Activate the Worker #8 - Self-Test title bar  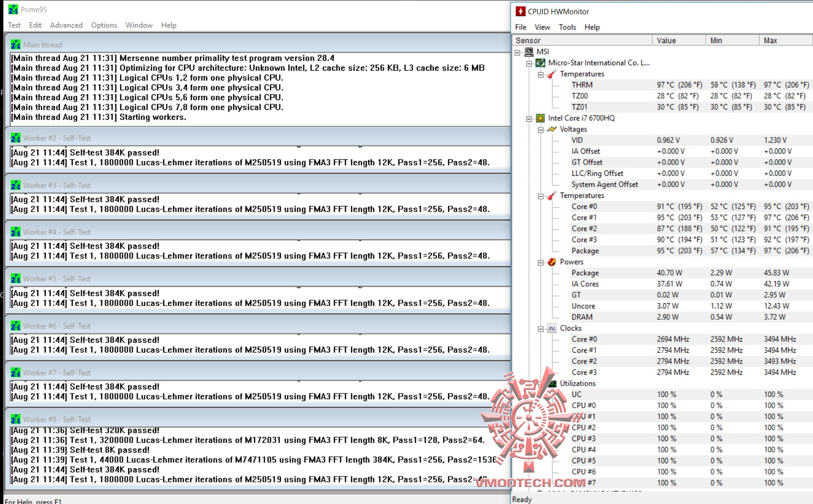[258, 419]
